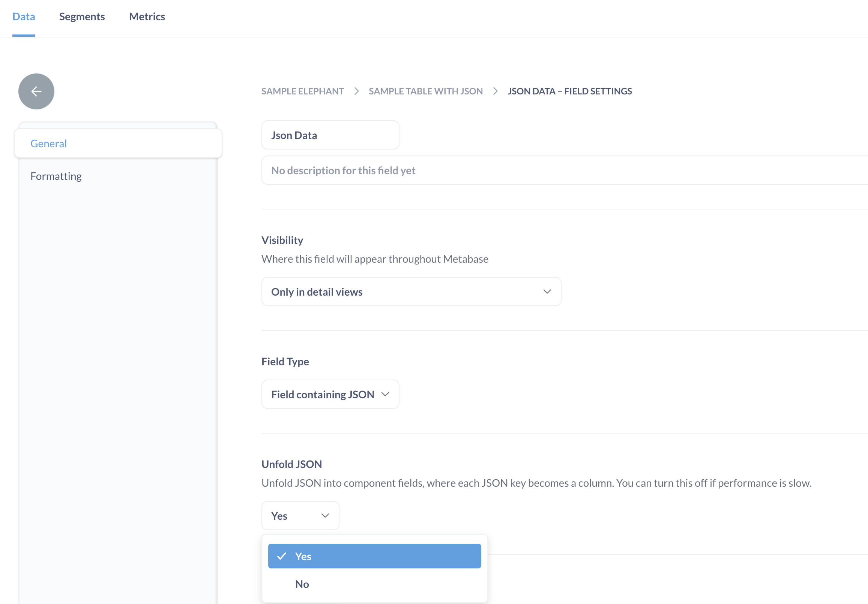Collapse the Unfold JSON Yes selector
Image resolution: width=868 pixels, height=604 pixels.
coord(300,516)
